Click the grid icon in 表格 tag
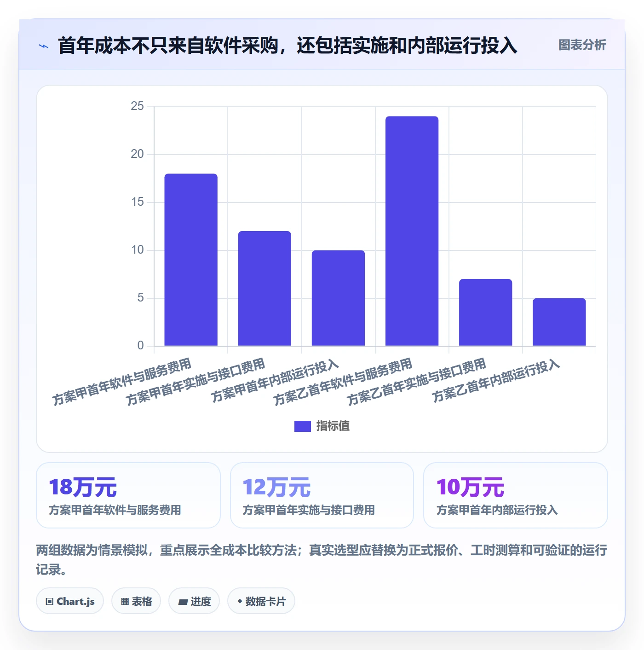 pyautogui.click(x=125, y=602)
